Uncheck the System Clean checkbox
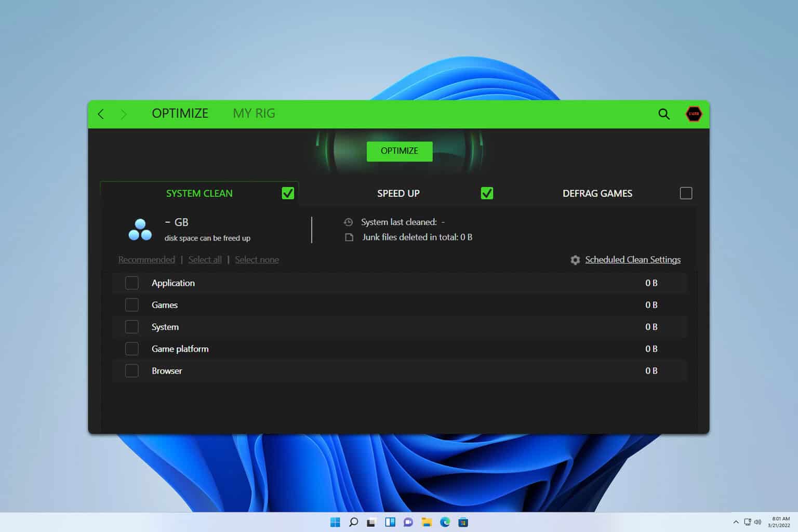 coord(288,193)
